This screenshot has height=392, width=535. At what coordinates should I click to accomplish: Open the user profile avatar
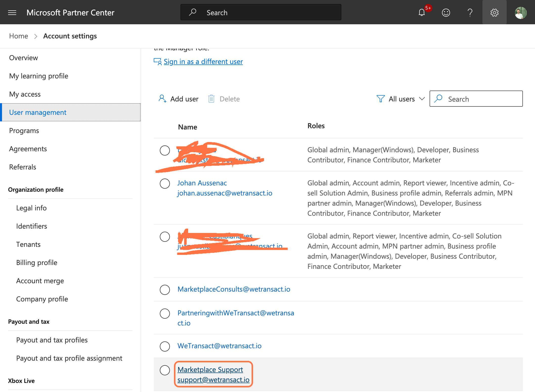pyautogui.click(x=521, y=12)
